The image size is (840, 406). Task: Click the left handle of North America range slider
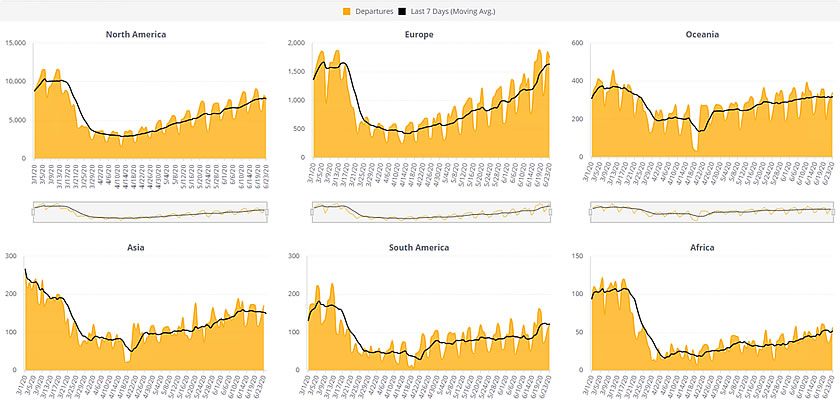(33, 212)
